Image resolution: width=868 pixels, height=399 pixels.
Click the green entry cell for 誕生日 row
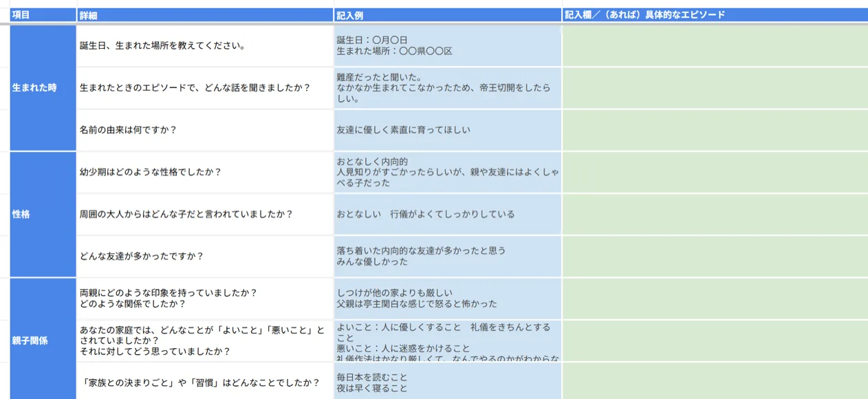pos(715,46)
